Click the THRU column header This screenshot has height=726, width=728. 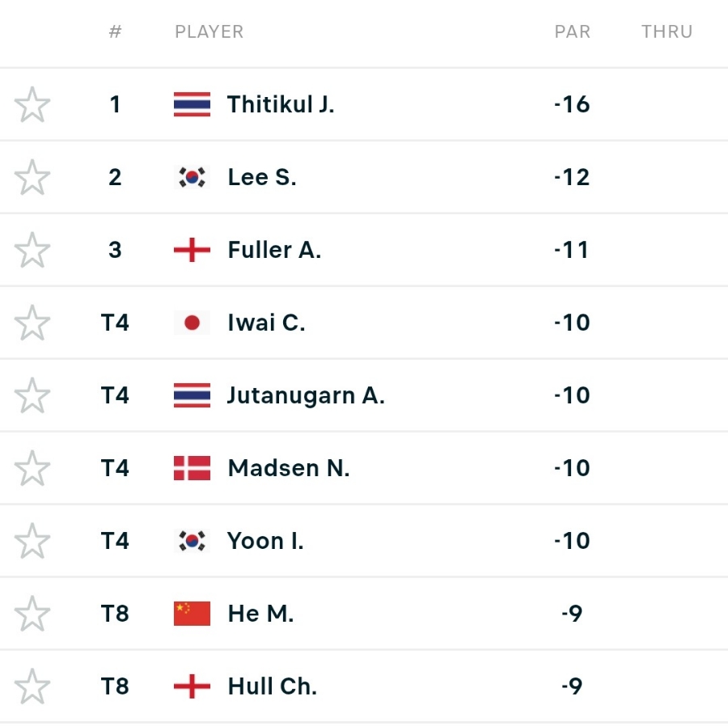(667, 32)
